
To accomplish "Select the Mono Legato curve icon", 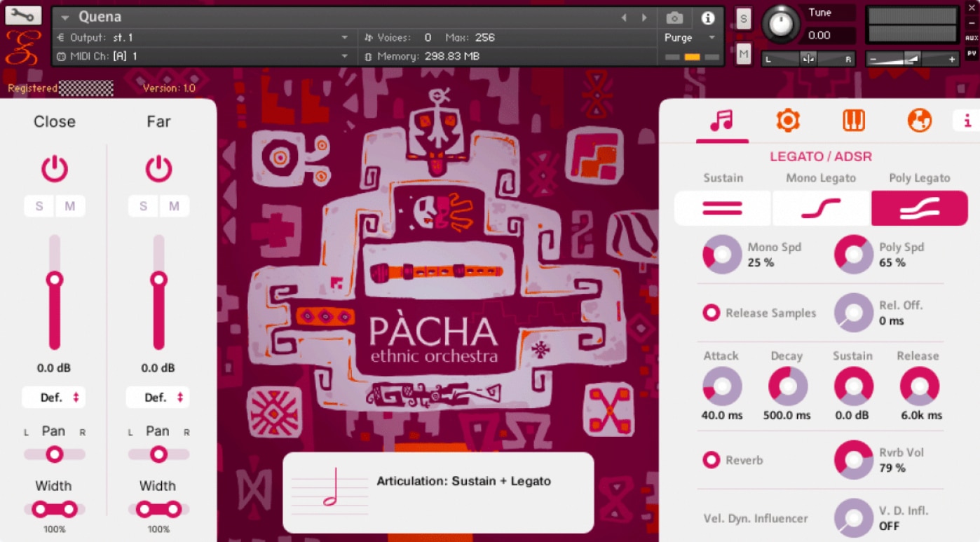I will (x=820, y=208).
